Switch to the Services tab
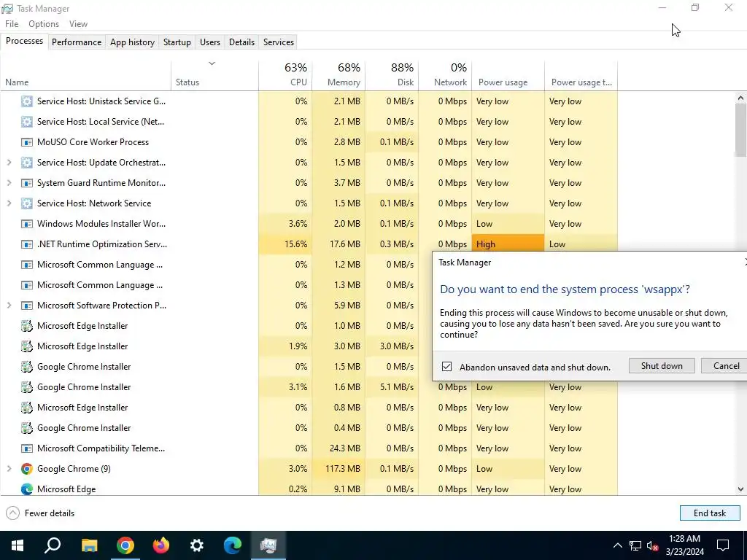The width and height of the screenshot is (747, 560). (x=279, y=42)
